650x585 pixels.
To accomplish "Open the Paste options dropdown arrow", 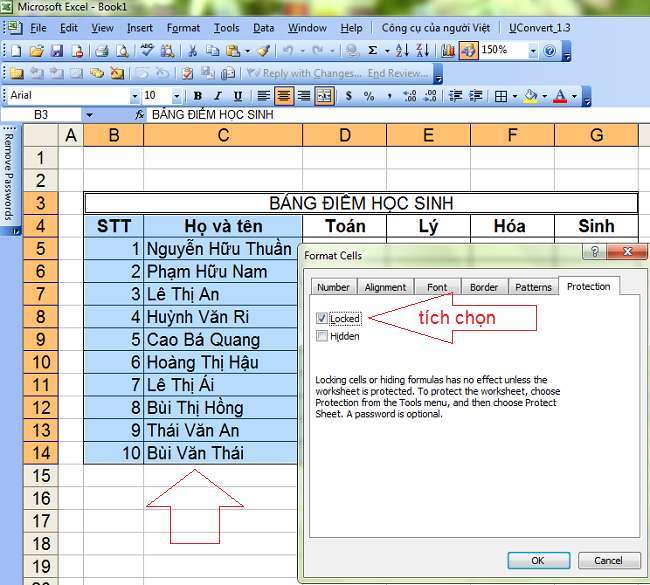I will [247, 51].
